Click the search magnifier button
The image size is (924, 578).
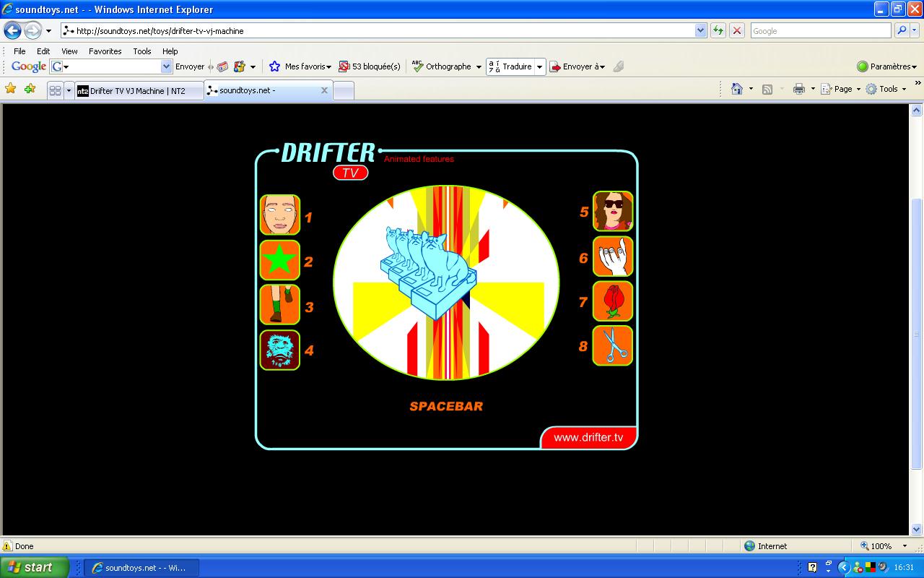pos(902,30)
